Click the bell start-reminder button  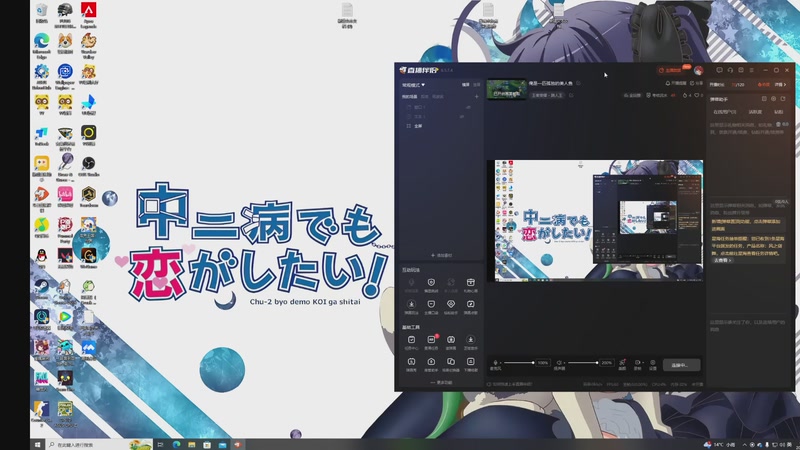[676, 83]
